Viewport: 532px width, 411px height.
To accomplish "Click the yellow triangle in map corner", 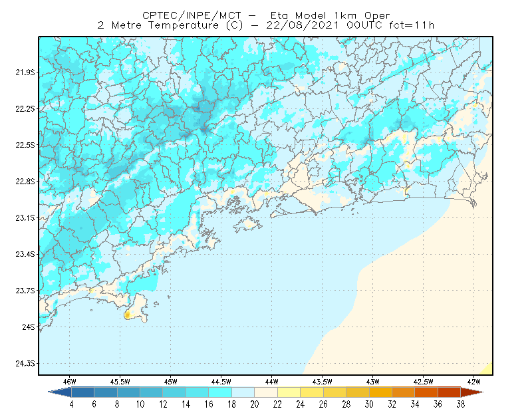I will [488, 370].
